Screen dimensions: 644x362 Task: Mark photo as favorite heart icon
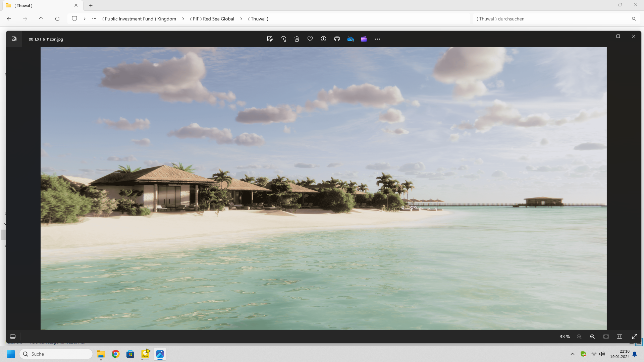(310, 39)
